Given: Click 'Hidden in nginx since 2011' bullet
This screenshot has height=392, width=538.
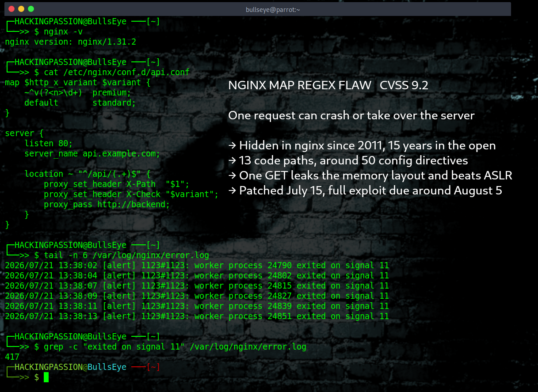Looking at the screenshot, I should click(362, 146).
